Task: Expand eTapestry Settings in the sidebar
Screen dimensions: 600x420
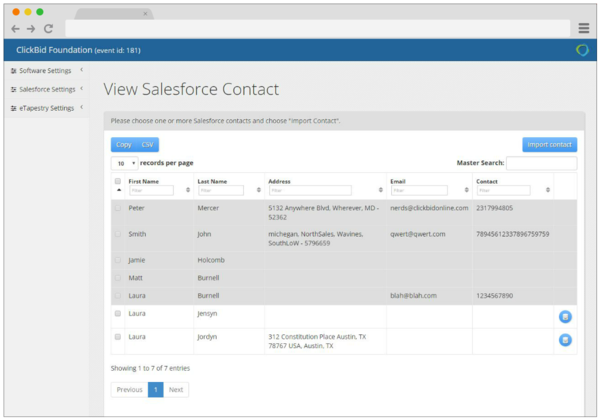Action: coord(44,108)
